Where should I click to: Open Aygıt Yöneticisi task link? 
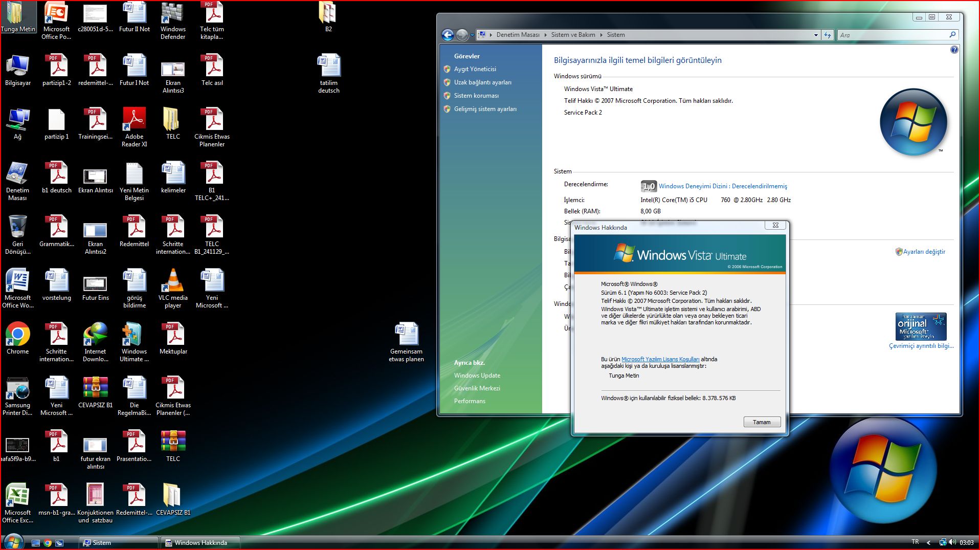[x=475, y=69]
